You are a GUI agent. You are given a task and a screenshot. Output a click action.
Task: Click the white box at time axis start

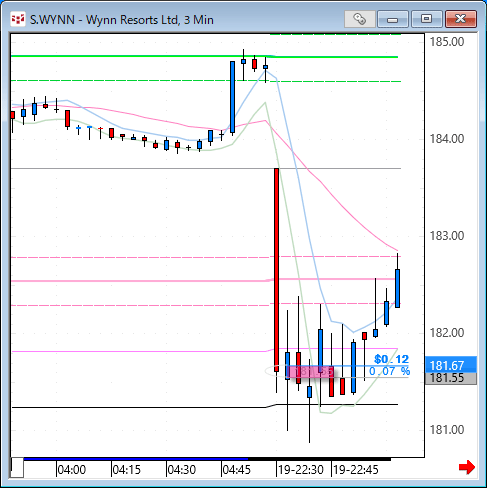coord(17,467)
